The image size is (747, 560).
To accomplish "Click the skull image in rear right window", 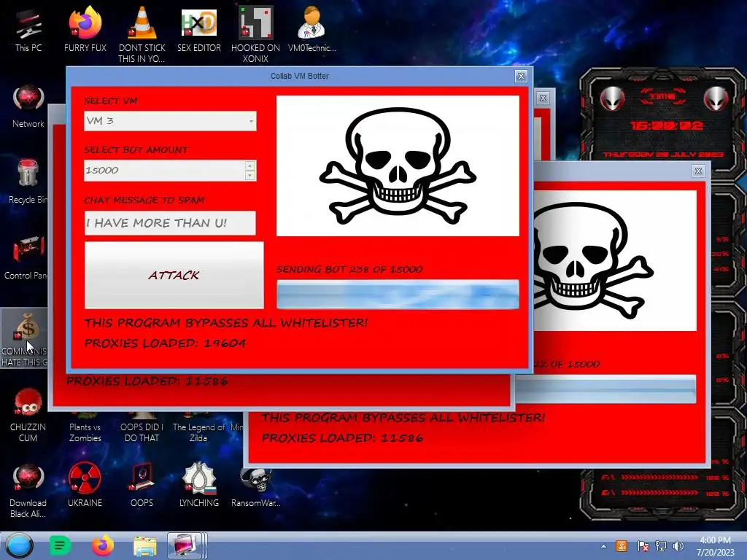I will tap(615, 260).
